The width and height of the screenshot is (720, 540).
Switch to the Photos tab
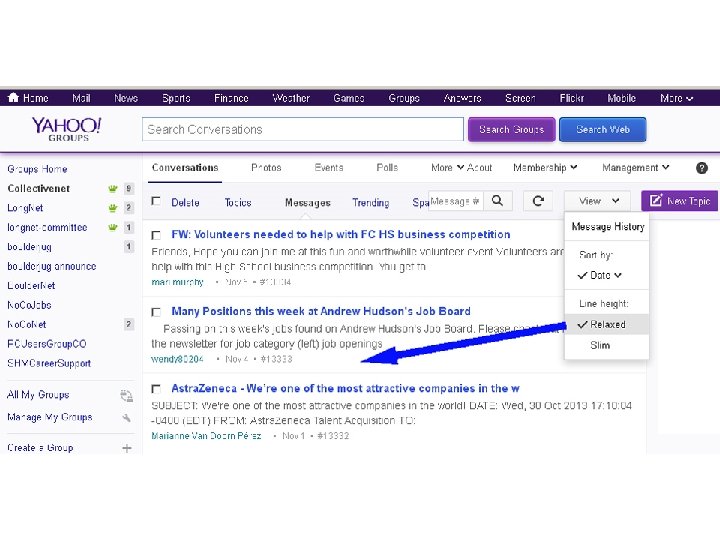(x=266, y=168)
